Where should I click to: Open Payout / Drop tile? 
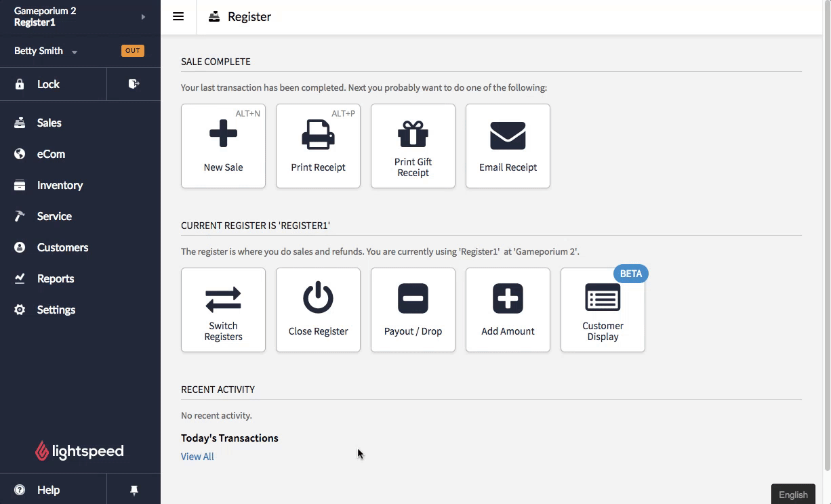coord(413,310)
